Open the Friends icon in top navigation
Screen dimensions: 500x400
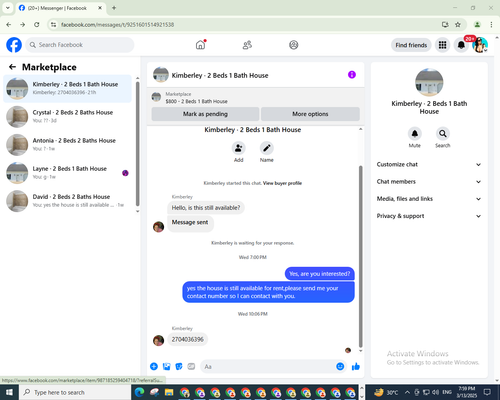247,45
